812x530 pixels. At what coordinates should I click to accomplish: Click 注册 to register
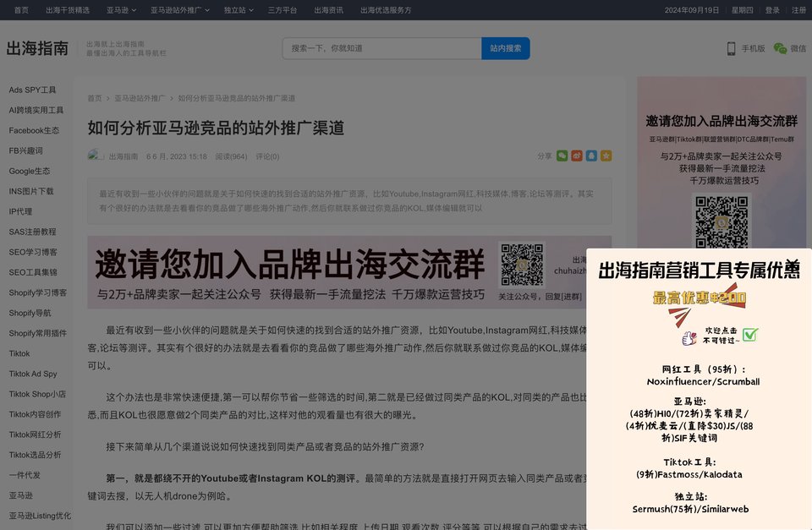tap(798, 10)
